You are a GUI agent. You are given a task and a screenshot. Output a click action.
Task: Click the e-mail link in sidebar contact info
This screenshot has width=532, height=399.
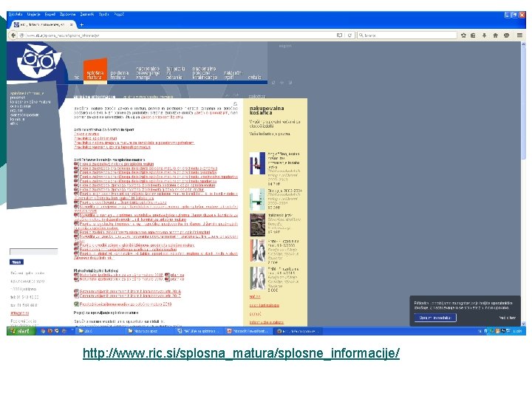pyautogui.click(x=20, y=313)
